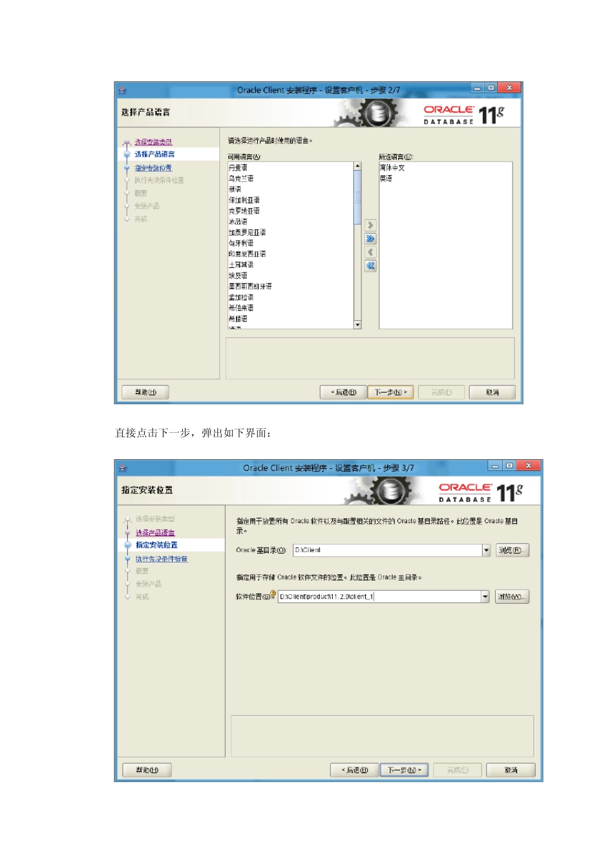This screenshot has height=868, width=614.
Task: Click the double left arrow to remove all languages
Action: tap(370, 266)
